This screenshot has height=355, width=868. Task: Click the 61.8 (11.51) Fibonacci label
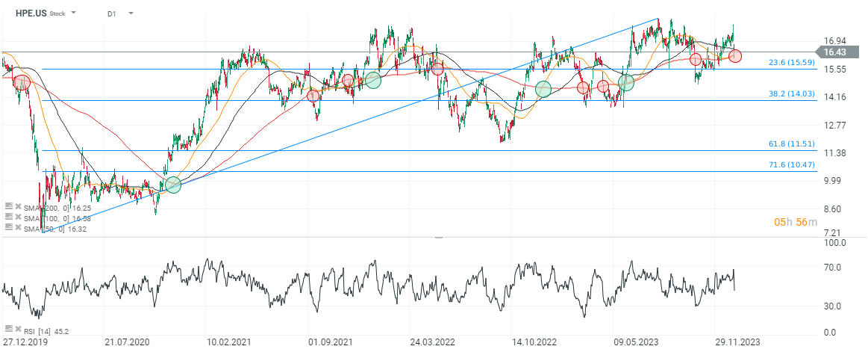(x=792, y=143)
